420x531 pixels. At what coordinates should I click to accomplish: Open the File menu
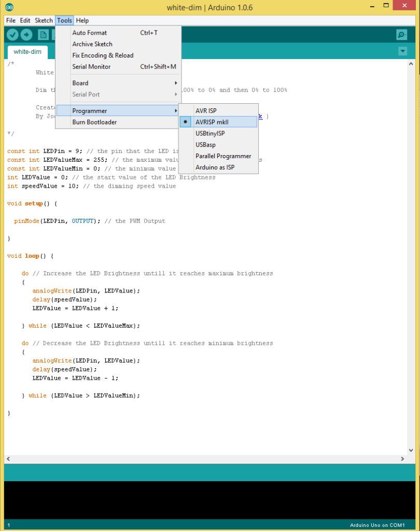tap(10, 20)
